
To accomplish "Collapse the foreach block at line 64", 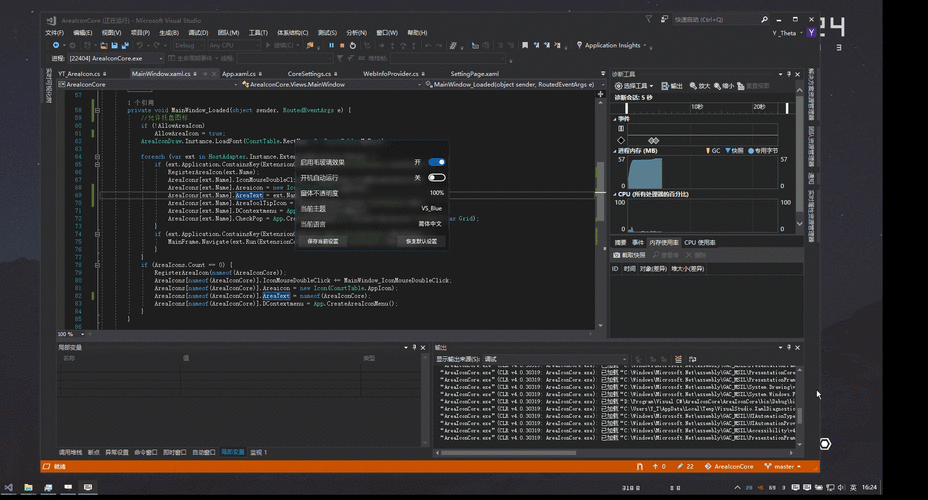I will click(x=97, y=157).
